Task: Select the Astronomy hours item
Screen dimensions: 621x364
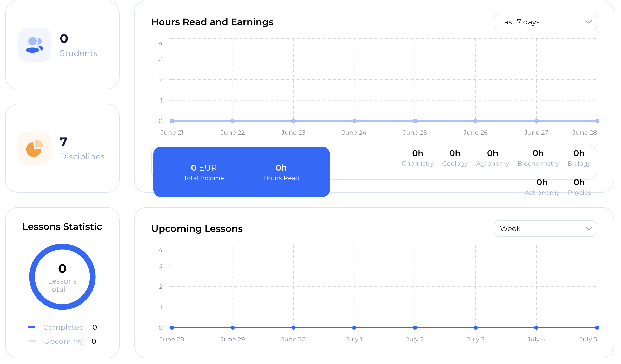Action: tap(542, 187)
